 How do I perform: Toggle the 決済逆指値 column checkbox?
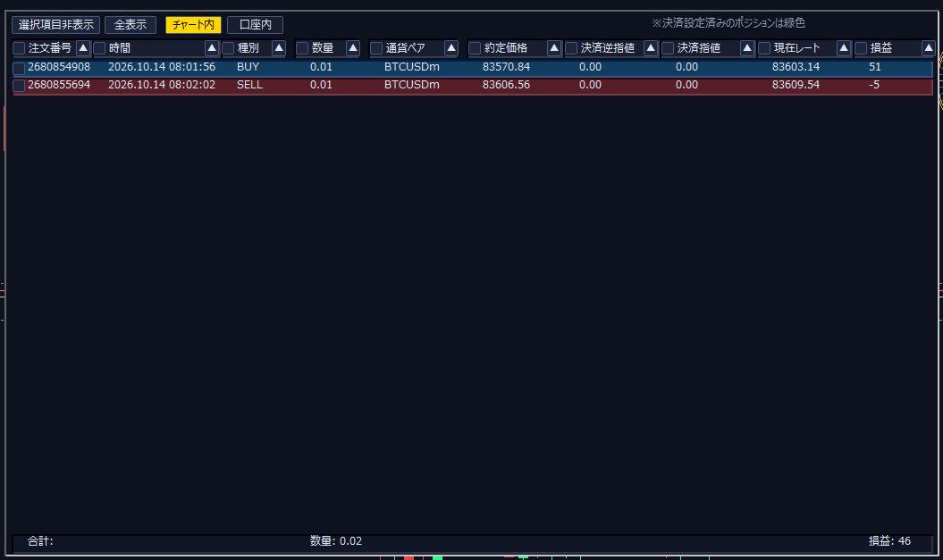pyautogui.click(x=571, y=48)
